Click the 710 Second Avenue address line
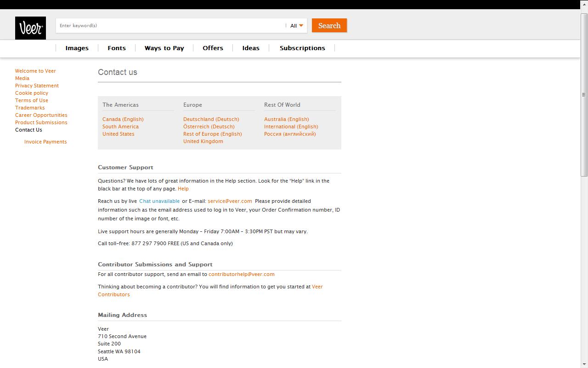Screen dimensions: 588x368 [x=122, y=336]
